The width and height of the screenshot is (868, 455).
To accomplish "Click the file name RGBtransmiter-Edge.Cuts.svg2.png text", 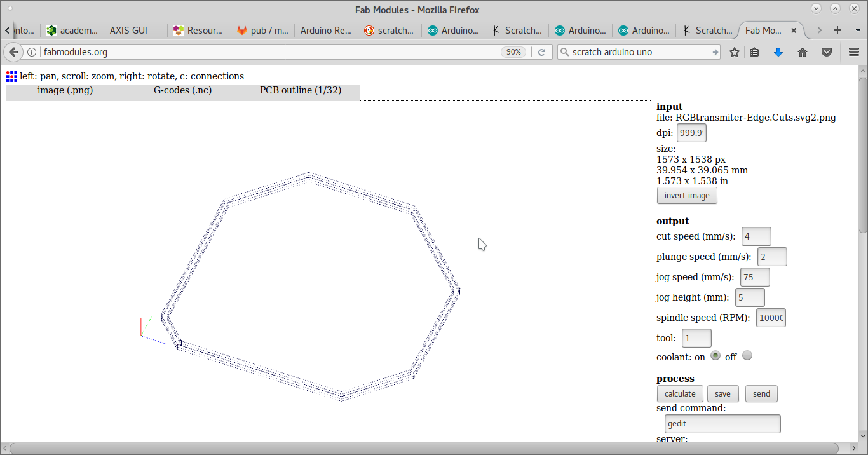I will click(756, 118).
